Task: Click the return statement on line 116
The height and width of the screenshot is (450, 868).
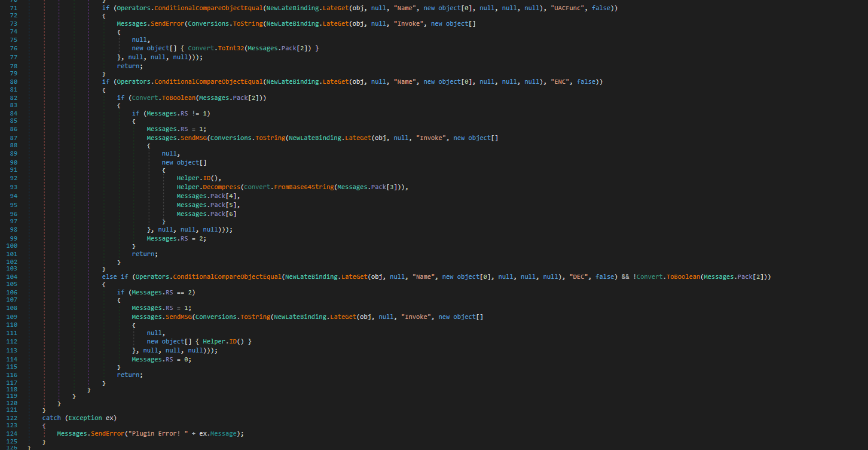Action: point(130,375)
